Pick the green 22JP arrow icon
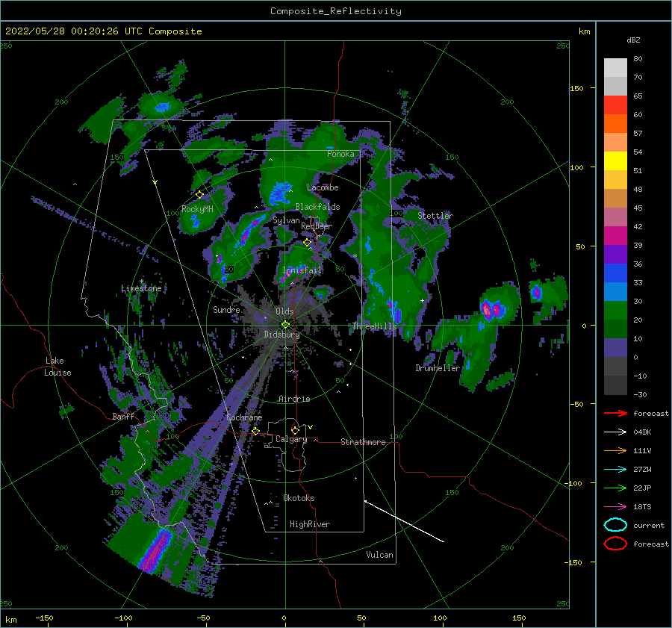 tap(615, 488)
